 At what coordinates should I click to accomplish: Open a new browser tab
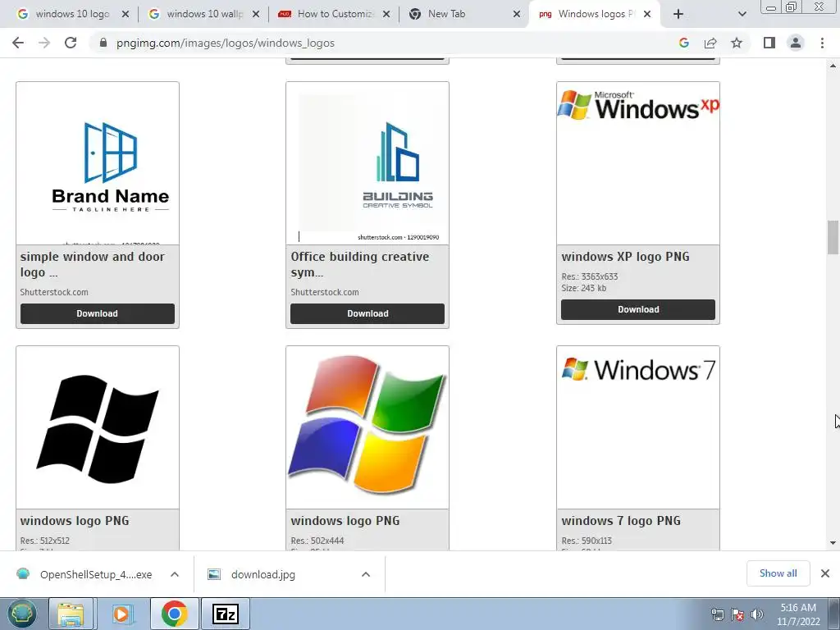coord(678,15)
